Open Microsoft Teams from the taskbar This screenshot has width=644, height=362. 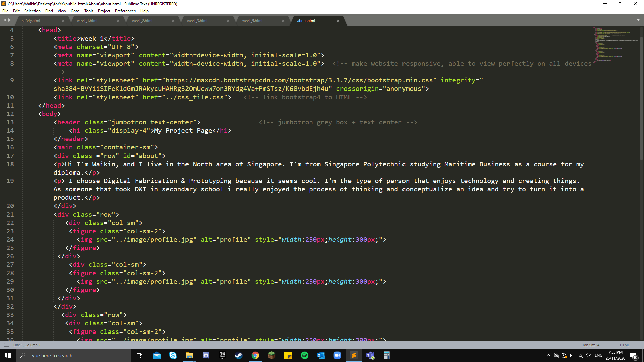tap(370, 355)
